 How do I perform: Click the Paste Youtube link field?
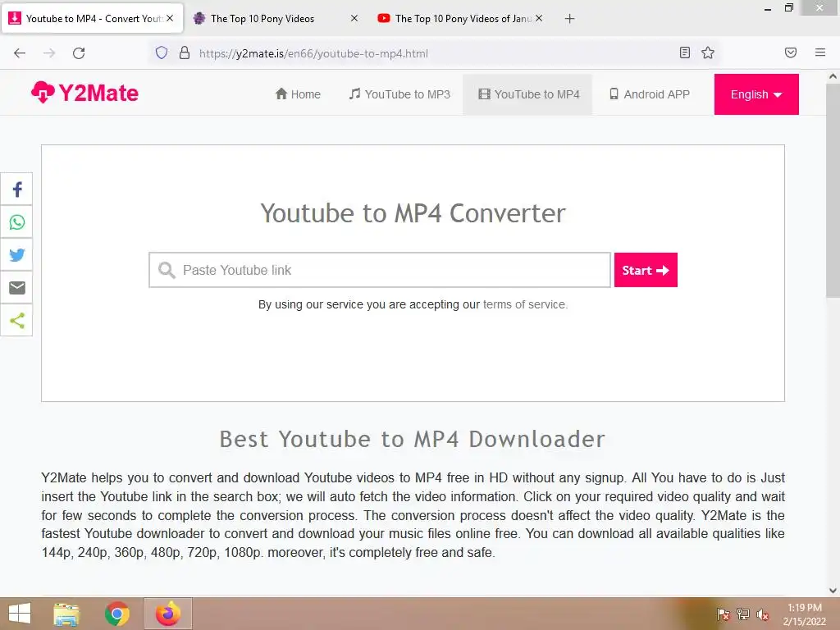click(x=380, y=270)
